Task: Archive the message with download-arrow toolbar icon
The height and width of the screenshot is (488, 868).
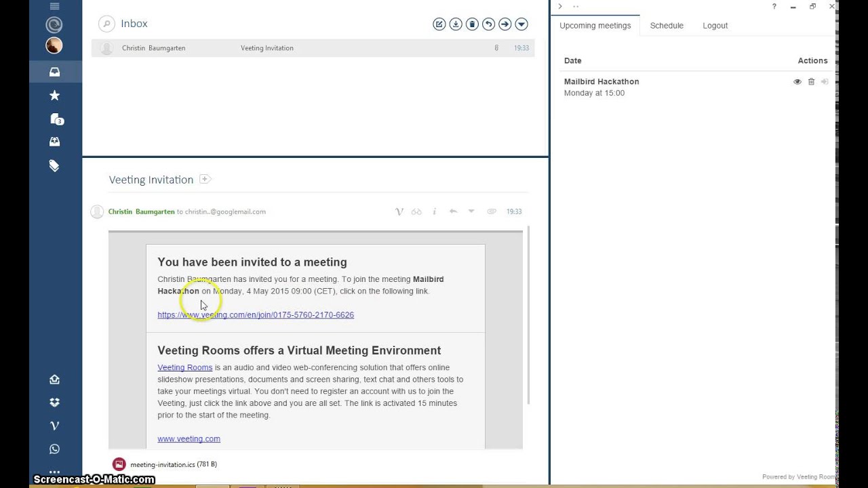Action: [456, 24]
